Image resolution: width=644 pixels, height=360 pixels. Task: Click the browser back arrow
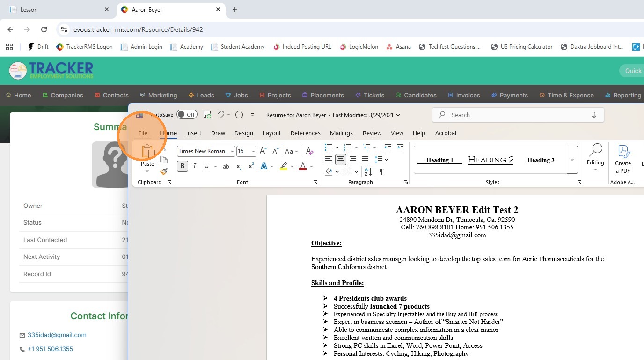(11, 29)
